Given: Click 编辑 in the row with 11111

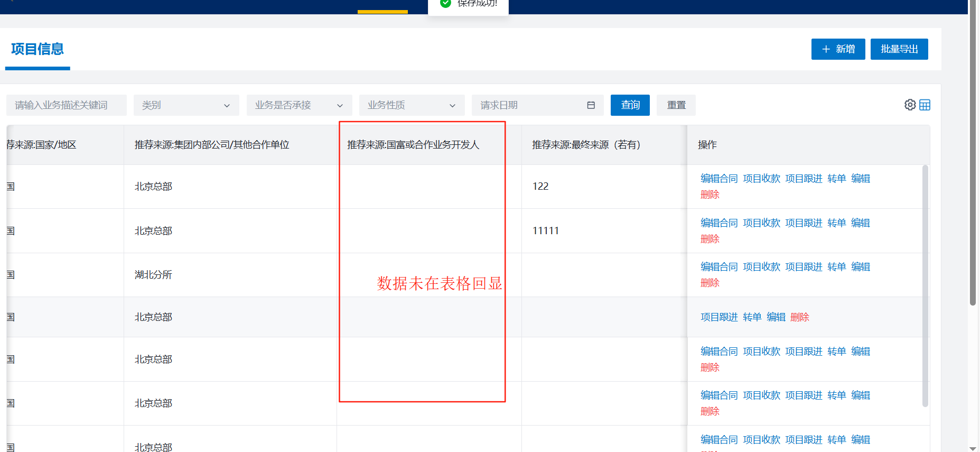Looking at the screenshot, I should [861, 223].
